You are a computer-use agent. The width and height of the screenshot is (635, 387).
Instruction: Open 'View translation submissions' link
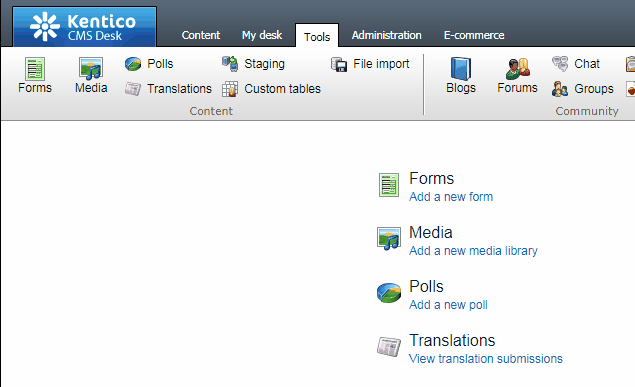point(486,359)
